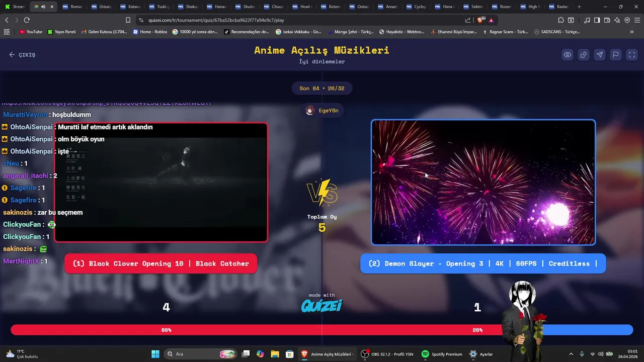Open the extensions puzzle icon
644x362 pixels.
point(561,20)
